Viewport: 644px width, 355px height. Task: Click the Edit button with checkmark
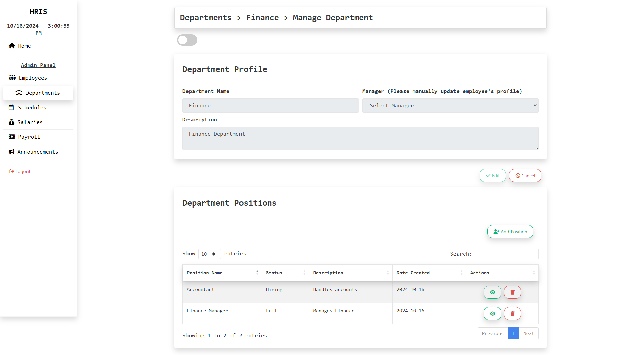click(x=493, y=176)
